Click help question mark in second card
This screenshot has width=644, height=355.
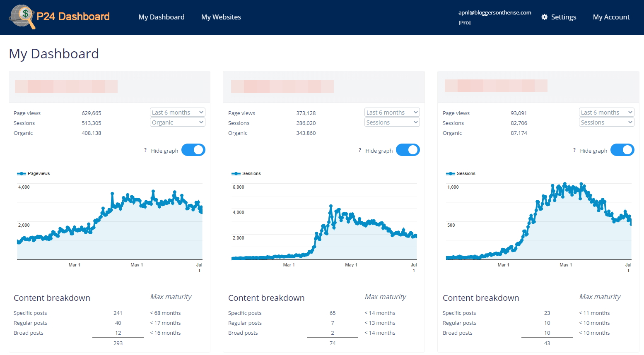tap(360, 150)
